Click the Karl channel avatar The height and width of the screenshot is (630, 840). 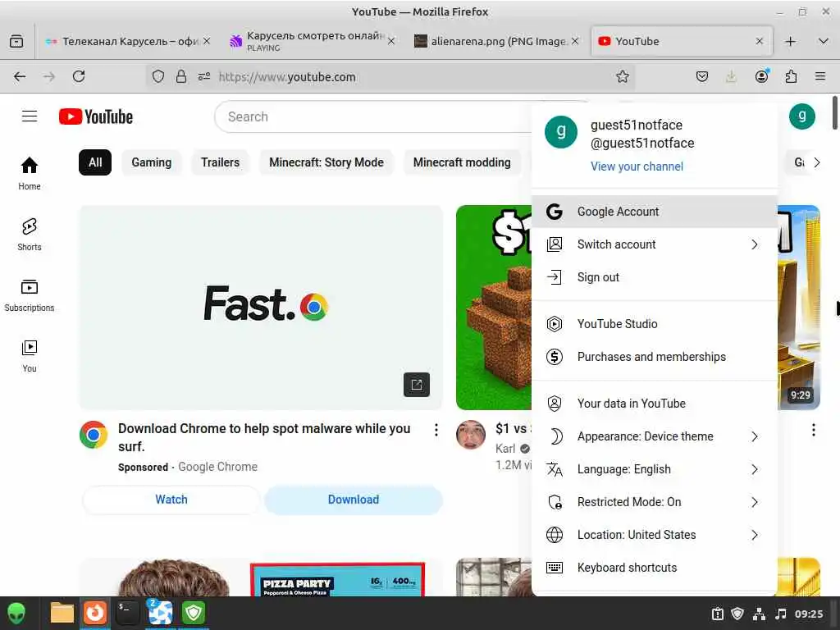pos(470,435)
